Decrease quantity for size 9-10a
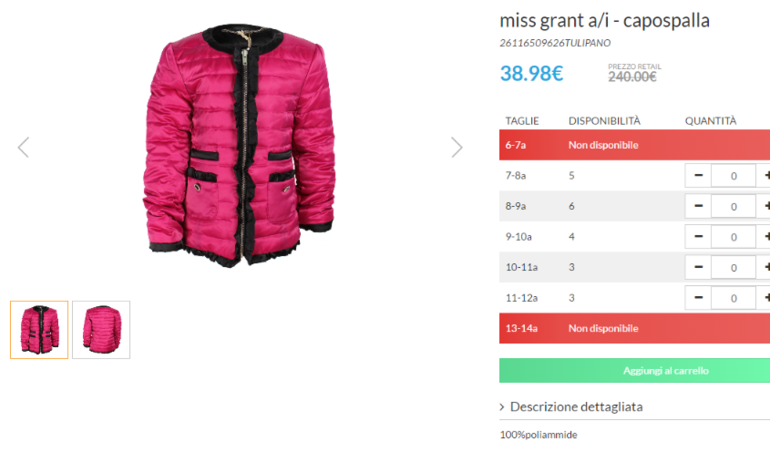 click(698, 236)
